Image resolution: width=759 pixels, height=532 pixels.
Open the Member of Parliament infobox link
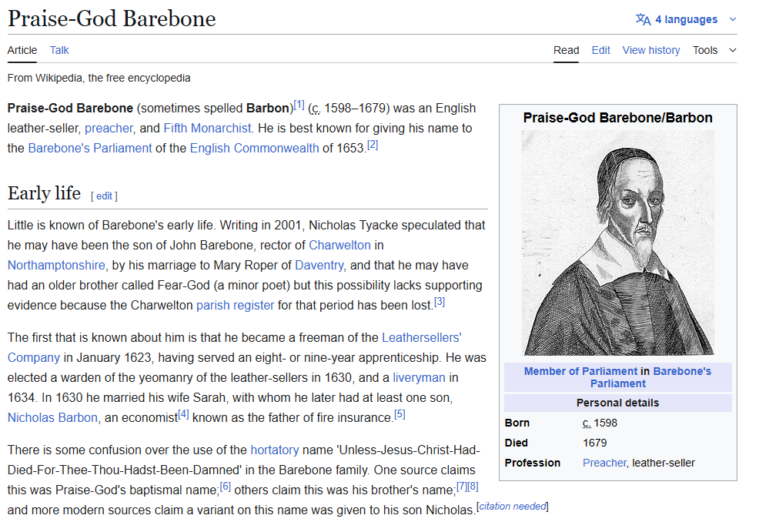pos(580,371)
